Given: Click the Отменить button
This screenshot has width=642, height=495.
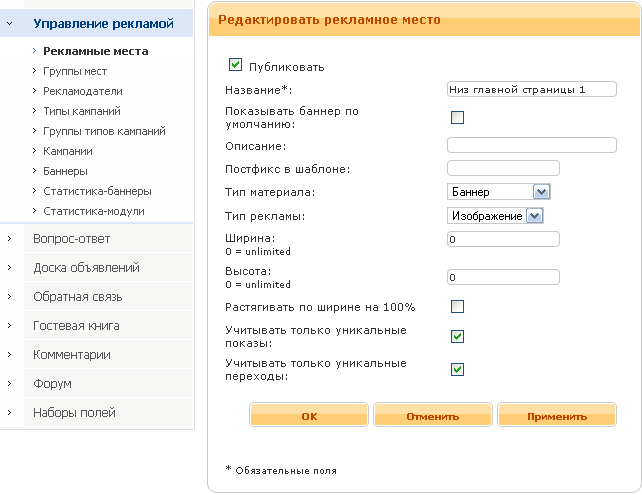Looking at the screenshot, I should [432, 416].
